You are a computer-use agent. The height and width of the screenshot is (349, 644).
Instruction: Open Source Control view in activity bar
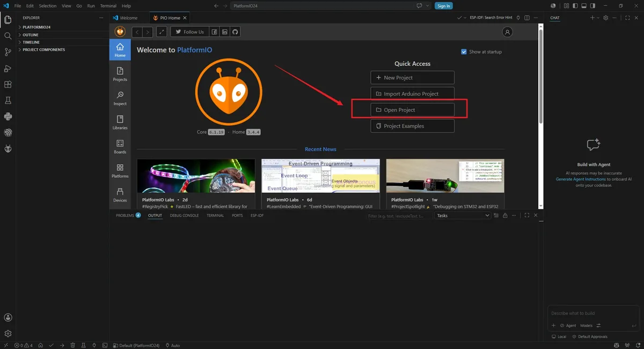[8, 52]
